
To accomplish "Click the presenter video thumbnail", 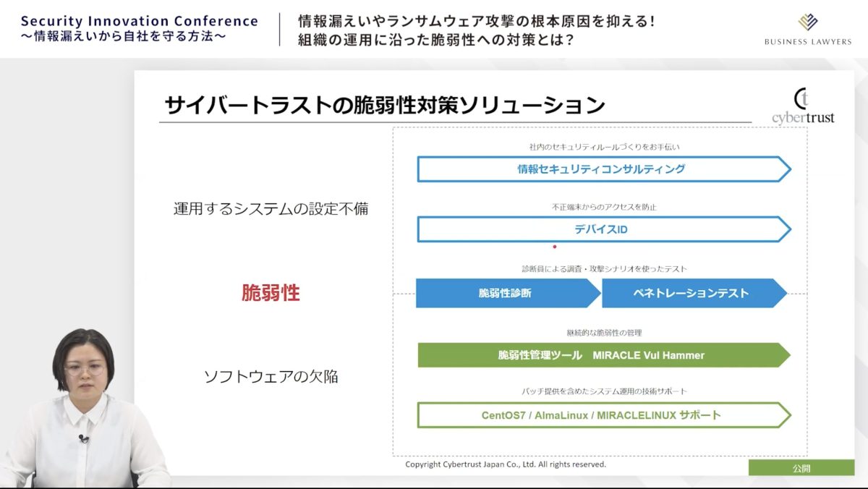I will (x=85, y=409).
